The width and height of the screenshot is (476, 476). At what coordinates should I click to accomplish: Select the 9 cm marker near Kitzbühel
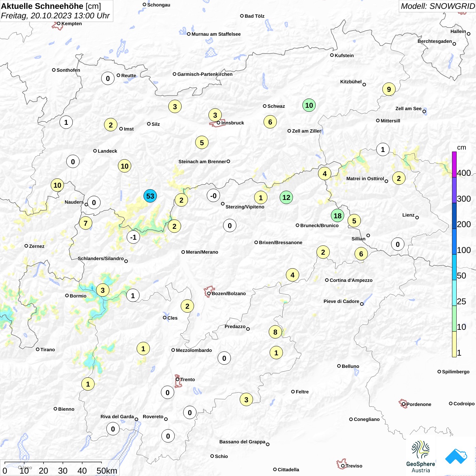tap(389, 89)
